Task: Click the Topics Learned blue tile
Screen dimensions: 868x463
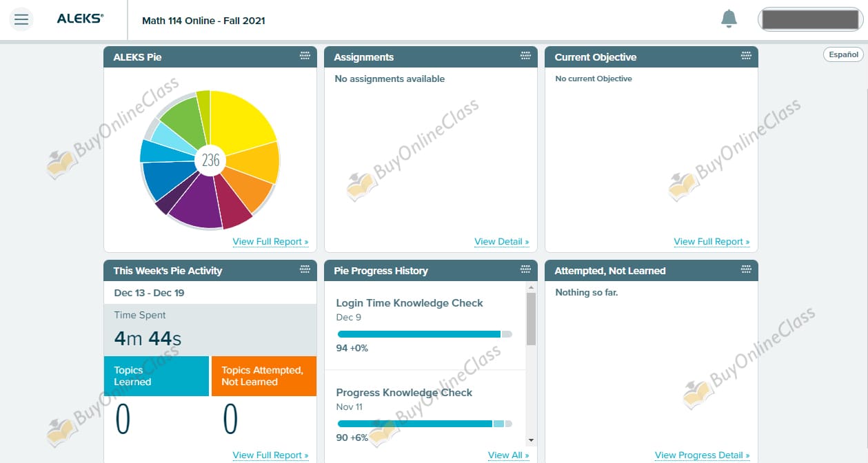Action: point(156,376)
